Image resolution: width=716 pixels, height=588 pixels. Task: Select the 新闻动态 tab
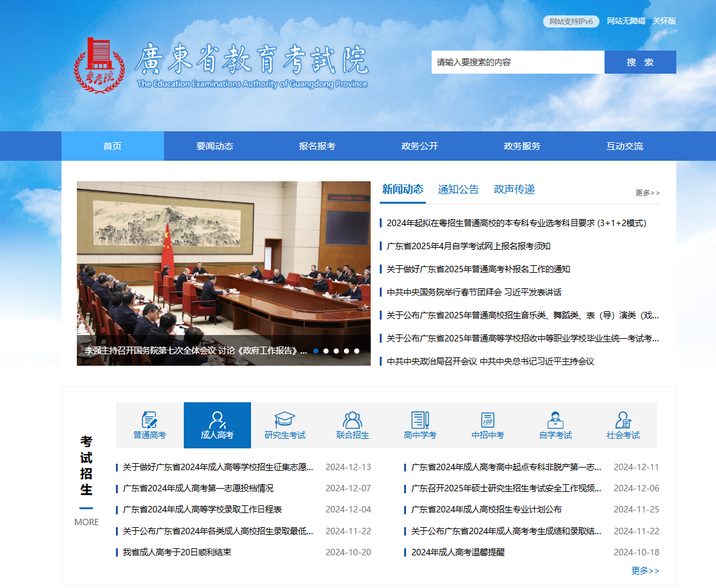point(403,189)
